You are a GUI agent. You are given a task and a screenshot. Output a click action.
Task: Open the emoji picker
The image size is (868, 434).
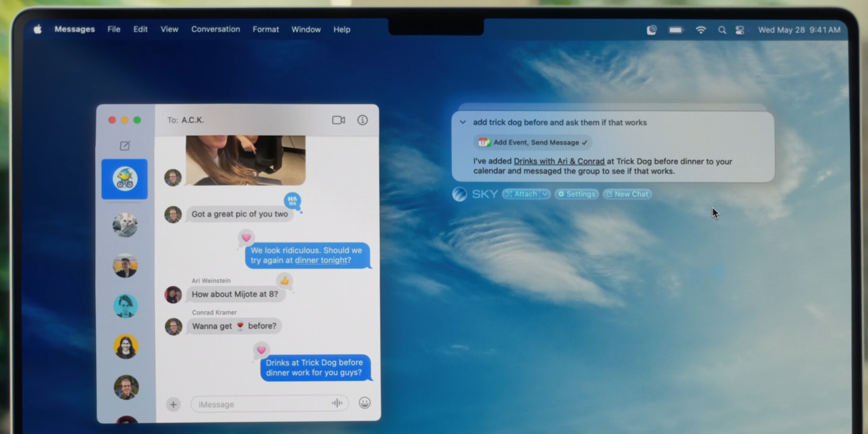pyautogui.click(x=365, y=403)
